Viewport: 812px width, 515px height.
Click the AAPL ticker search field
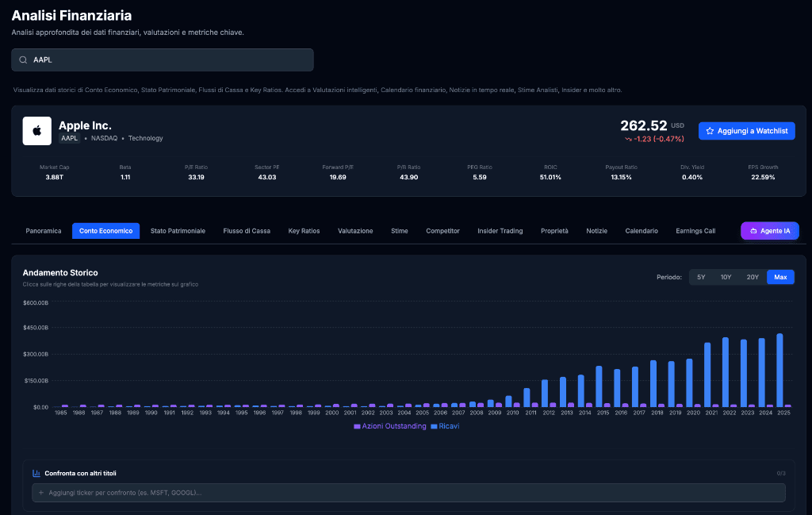coord(163,60)
